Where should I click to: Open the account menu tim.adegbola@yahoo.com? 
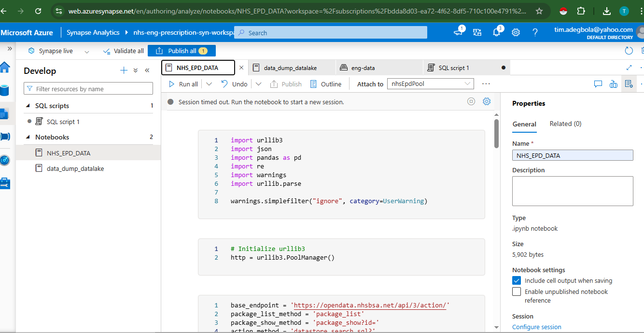pos(593,32)
